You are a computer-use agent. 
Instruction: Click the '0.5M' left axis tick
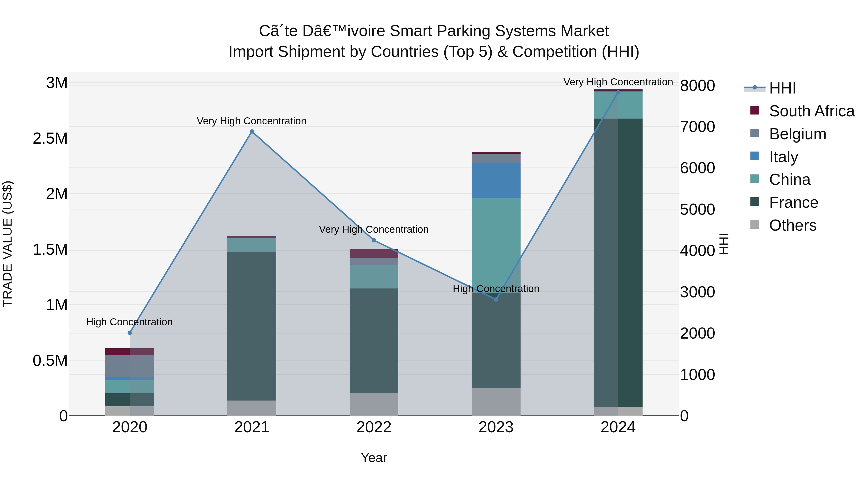coord(50,361)
